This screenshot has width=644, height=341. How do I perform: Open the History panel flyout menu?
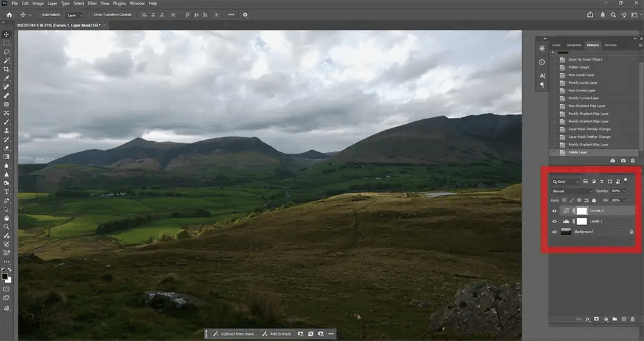[x=640, y=45]
